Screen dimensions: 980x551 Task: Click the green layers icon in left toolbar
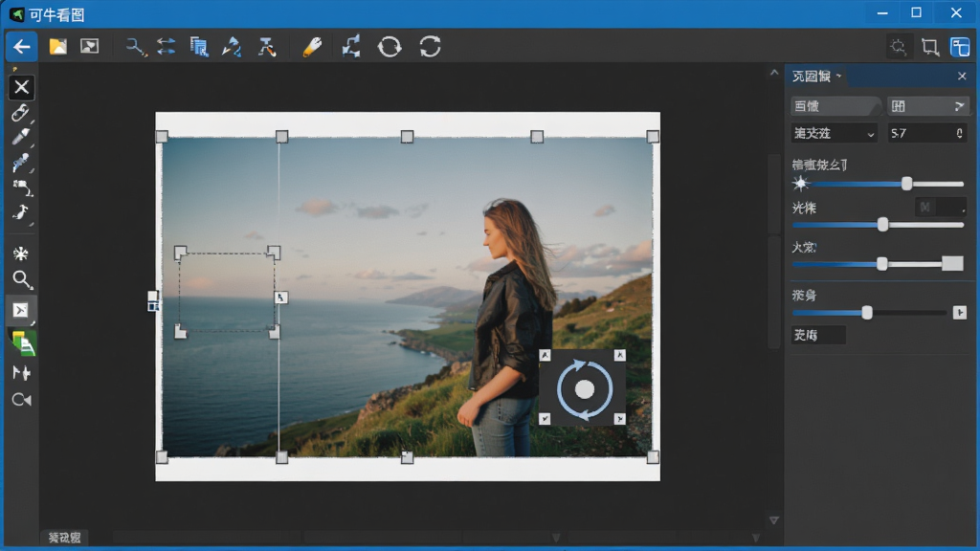tap(24, 343)
